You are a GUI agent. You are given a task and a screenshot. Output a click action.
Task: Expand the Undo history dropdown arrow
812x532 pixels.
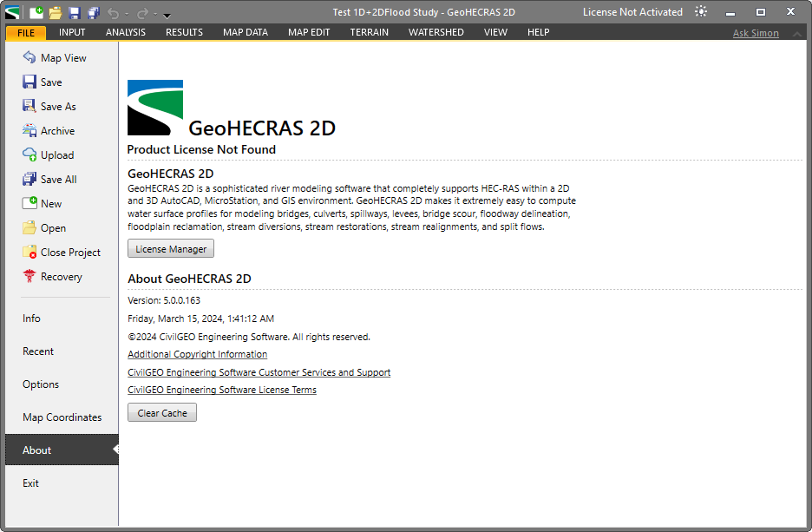pos(127,14)
